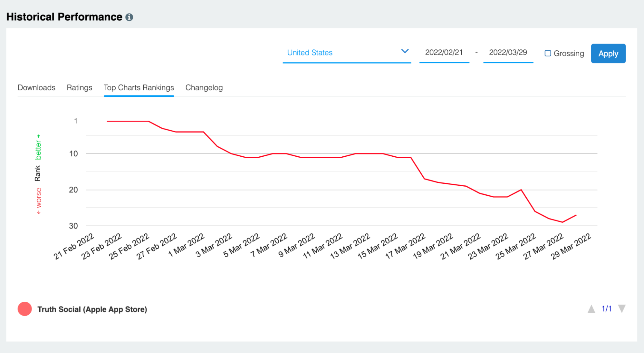Switch to the Downloads tab
The image size is (644, 353).
36,88
